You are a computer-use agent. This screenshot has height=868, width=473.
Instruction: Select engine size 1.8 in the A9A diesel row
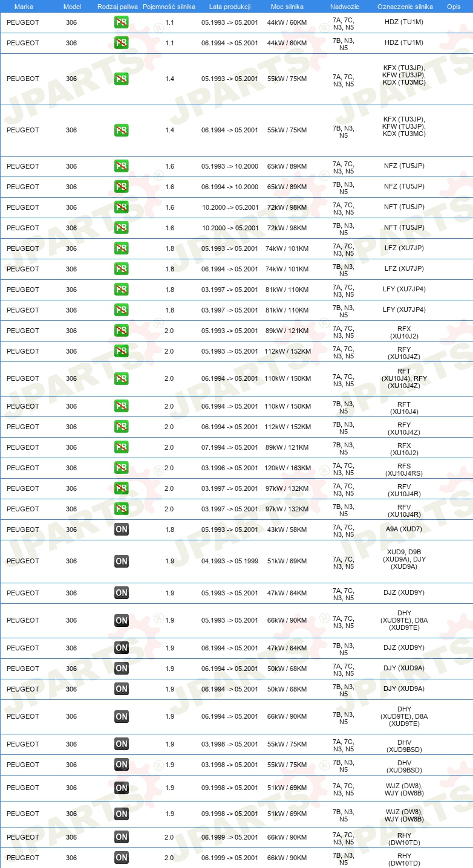[x=169, y=530]
